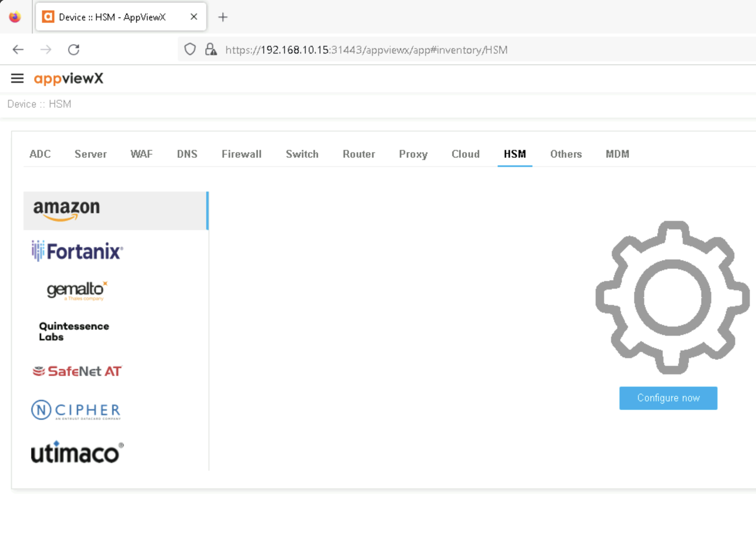This screenshot has height=559, width=756.
Task: Open the hamburger navigation menu
Action: click(x=17, y=79)
